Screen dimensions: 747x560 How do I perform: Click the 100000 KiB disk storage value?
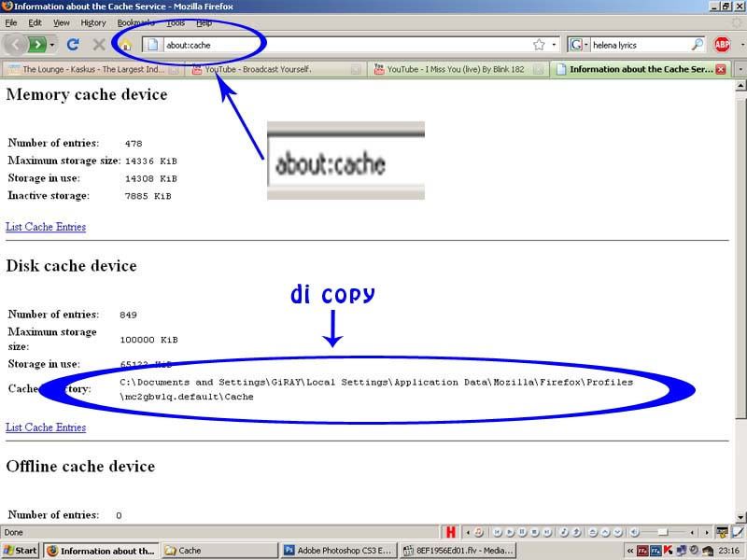tap(148, 340)
